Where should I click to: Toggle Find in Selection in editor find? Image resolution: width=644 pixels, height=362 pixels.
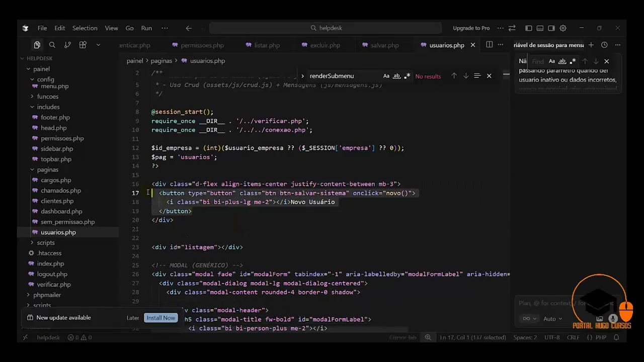pyautogui.click(x=477, y=76)
